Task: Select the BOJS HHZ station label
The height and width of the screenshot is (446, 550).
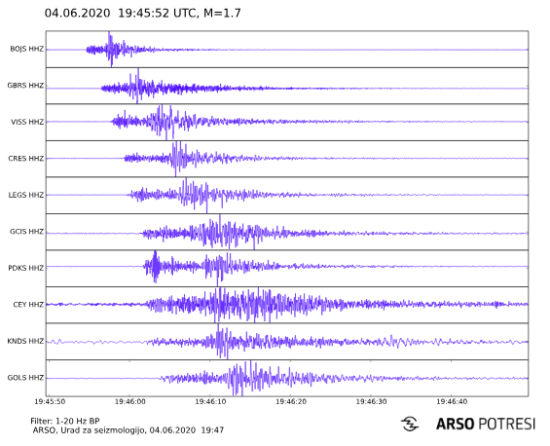Action: (x=27, y=49)
